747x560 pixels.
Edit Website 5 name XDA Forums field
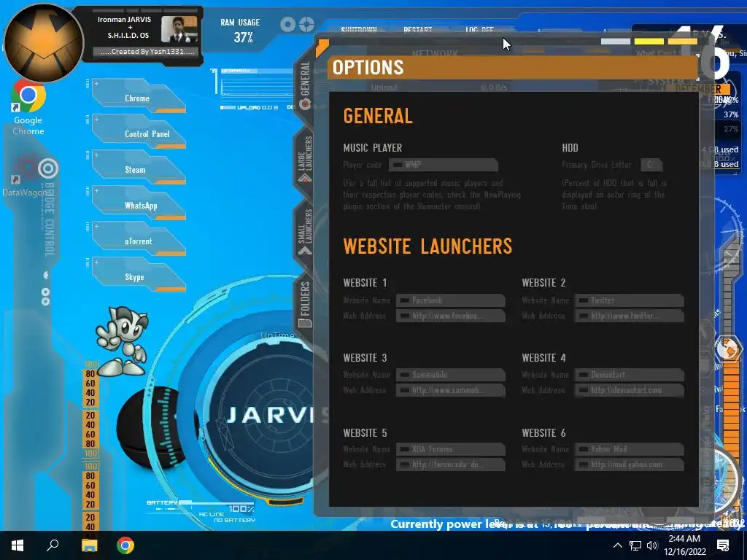(x=451, y=449)
